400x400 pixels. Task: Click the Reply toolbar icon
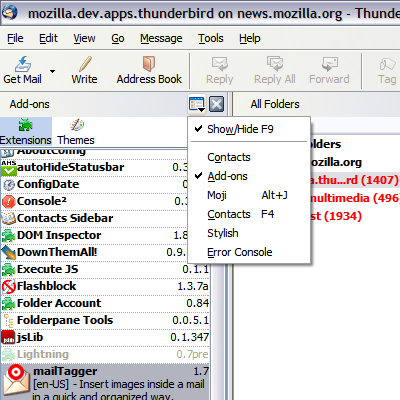click(x=220, y=64)
